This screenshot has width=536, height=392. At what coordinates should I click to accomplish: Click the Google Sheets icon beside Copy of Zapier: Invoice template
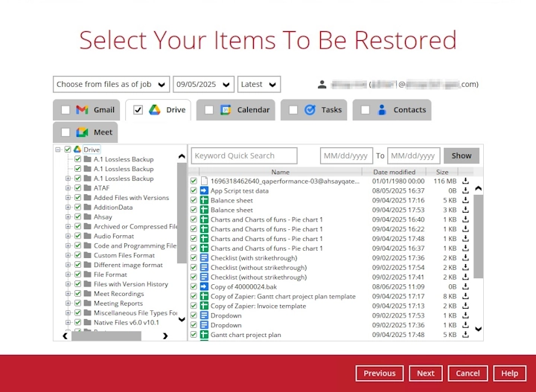(x=205, y=306)
